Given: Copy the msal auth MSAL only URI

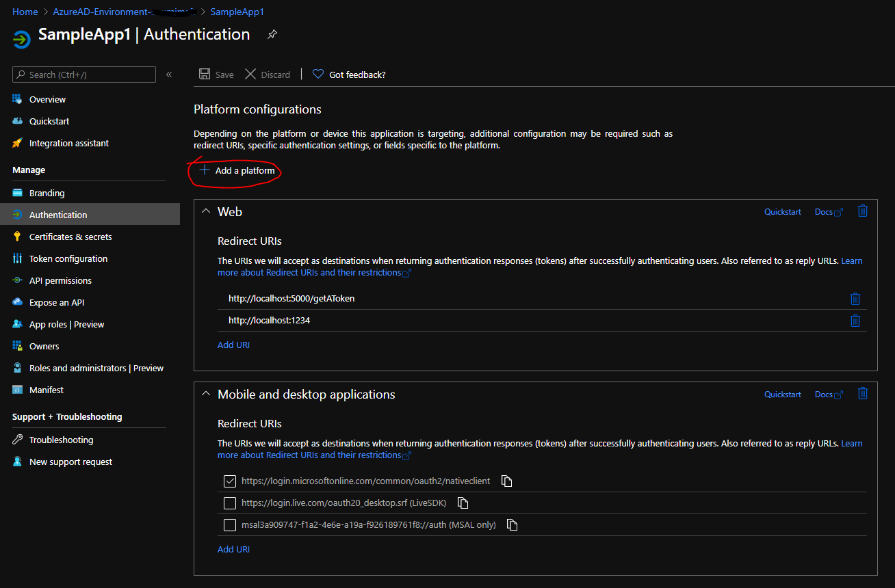Looking at the screenshot, I should click(x=512, y=525).
